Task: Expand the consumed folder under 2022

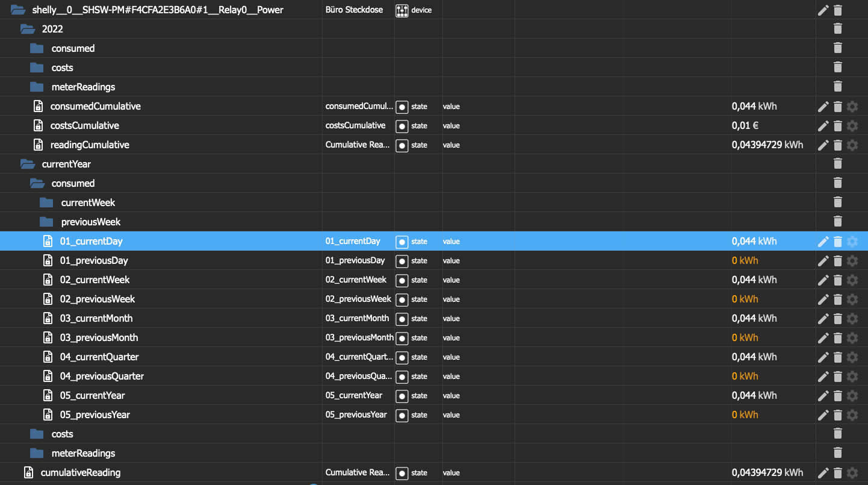Action: click(x=37, y=48)
